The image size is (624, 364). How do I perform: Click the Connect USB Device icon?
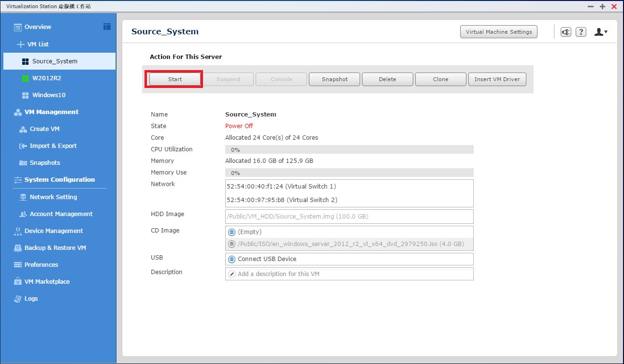point(232,259)
